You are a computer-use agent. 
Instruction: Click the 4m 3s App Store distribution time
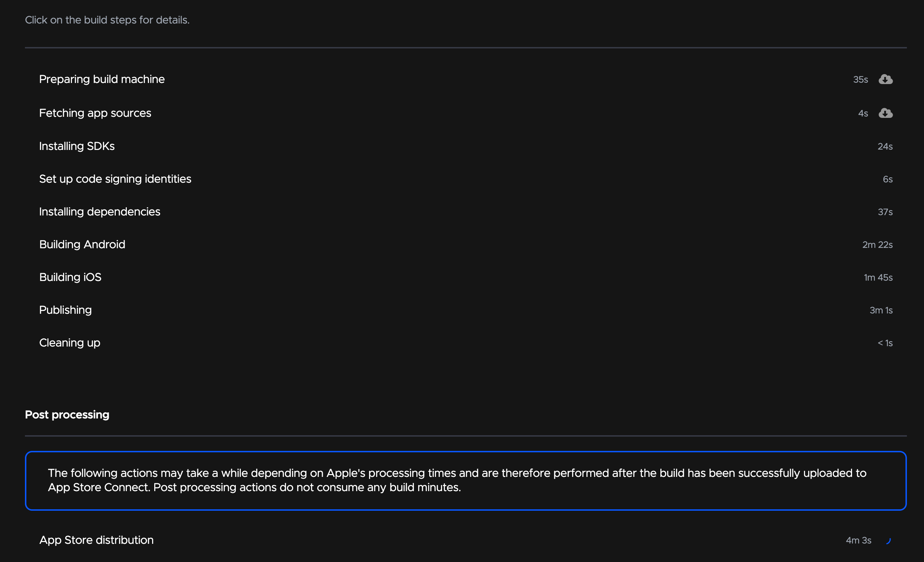[858, 540]
